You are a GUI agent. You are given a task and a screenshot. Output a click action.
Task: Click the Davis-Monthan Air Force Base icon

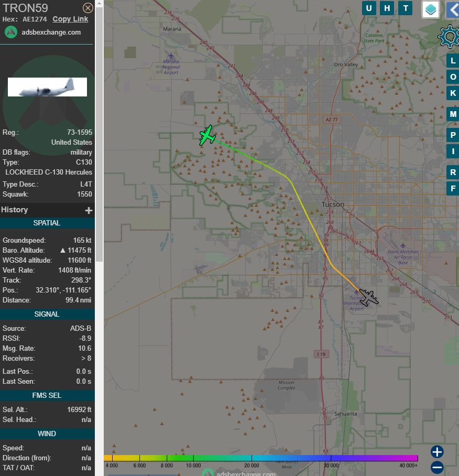click(403, 245)
